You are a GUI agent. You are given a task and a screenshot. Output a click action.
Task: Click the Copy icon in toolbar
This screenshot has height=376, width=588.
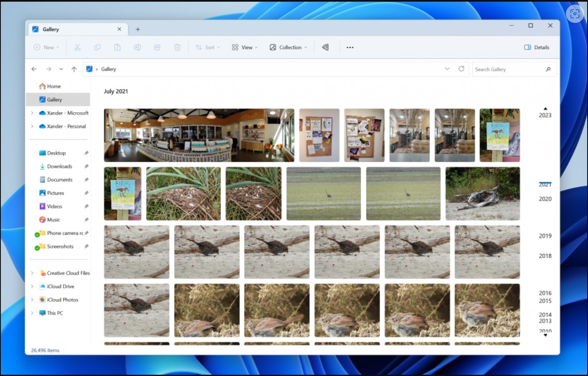tap(97, 48)
